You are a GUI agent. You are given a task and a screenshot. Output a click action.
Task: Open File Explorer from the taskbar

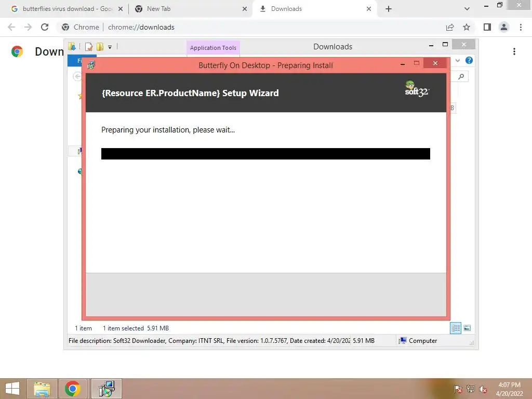pos(42,389)
